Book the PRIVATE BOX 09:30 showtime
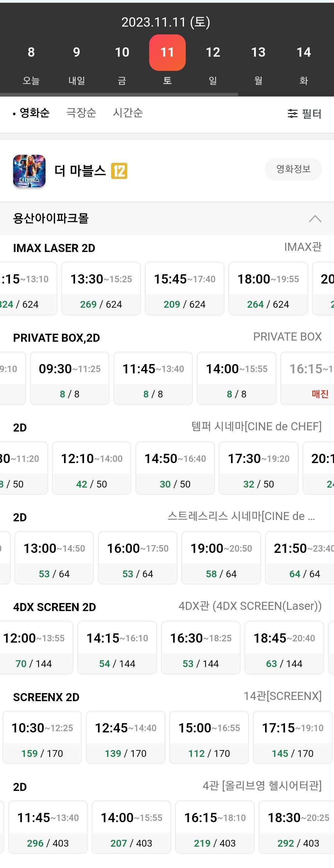 (x=69, y=378)
